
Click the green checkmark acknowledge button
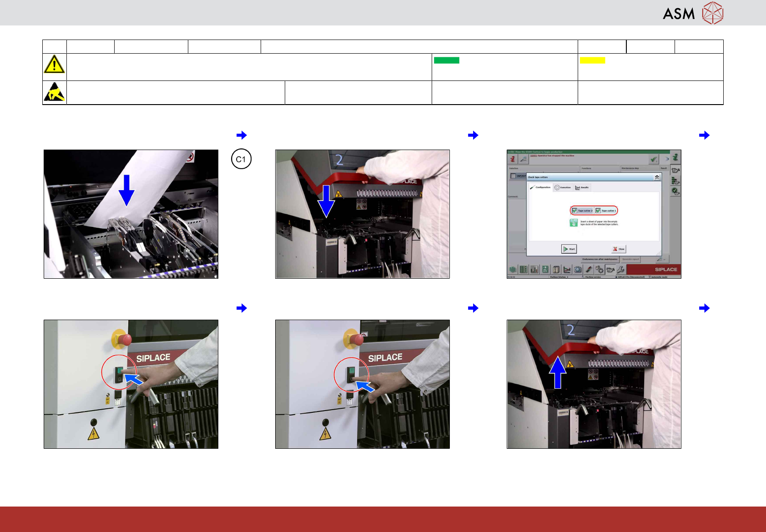[654, 159]
